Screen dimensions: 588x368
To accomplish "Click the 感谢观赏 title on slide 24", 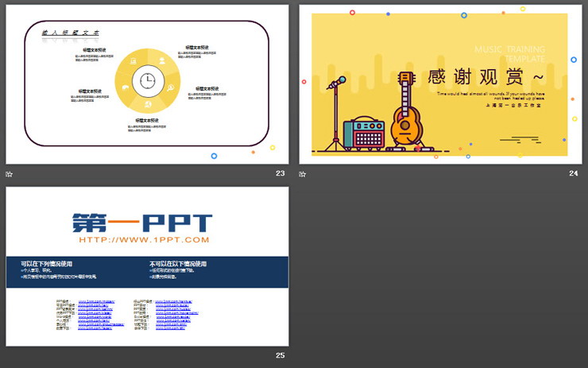I will [488, 77].
